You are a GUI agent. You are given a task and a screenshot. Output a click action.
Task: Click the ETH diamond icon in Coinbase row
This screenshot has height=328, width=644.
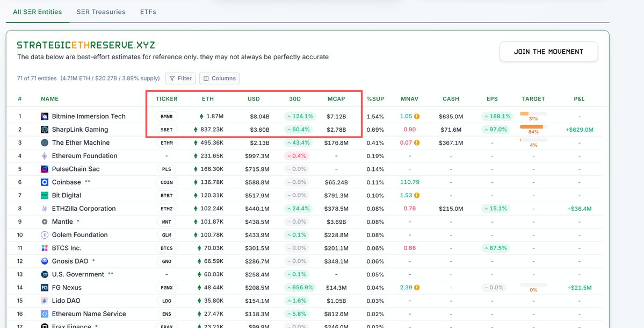click(196, 182)
